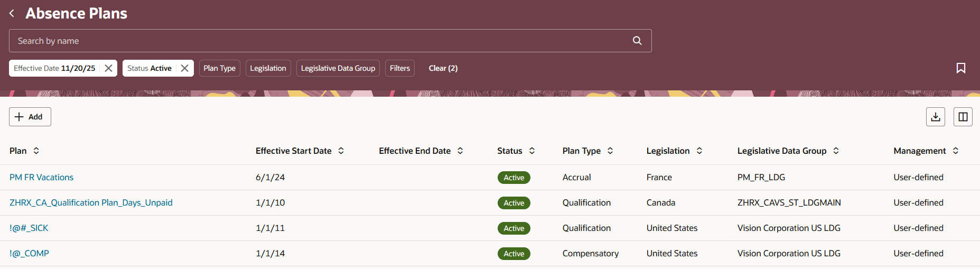Image resolution: width=980 pixels, height=269 pixels.
Task: Click the bookmark saved search icon
Action: (961, 68)
